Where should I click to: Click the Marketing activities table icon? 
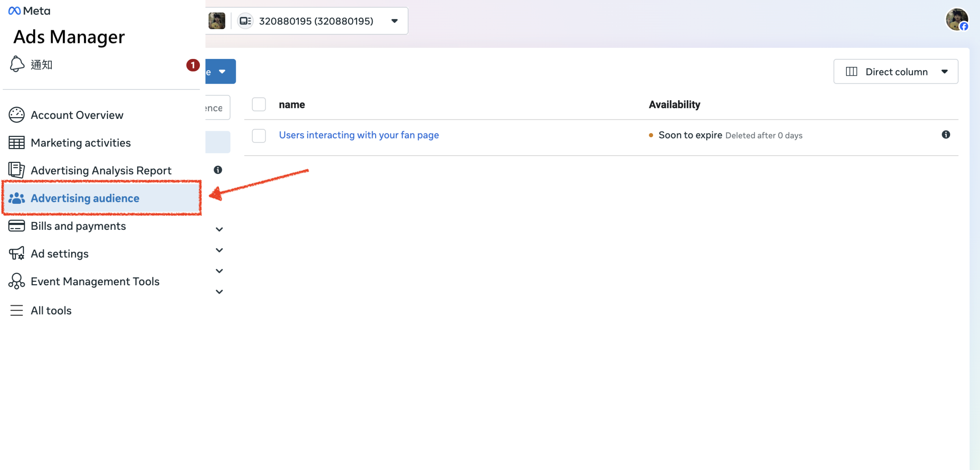pyautogui.click(x=16, y=143)
